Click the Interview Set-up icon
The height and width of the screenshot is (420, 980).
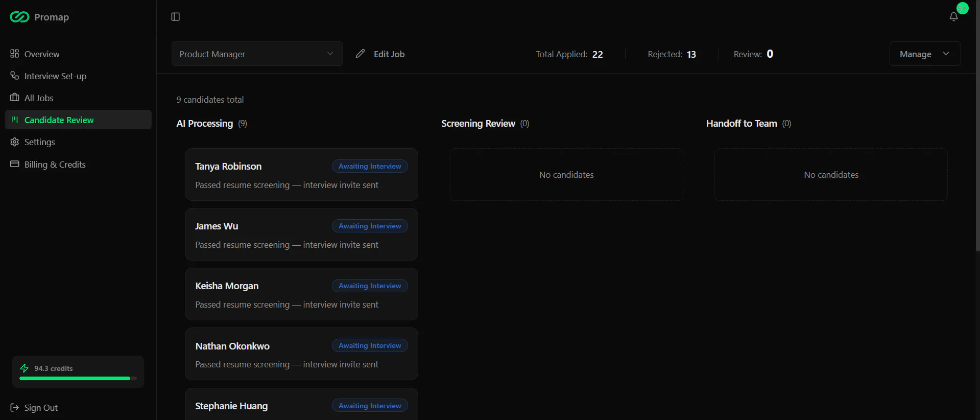click(15, 76)
